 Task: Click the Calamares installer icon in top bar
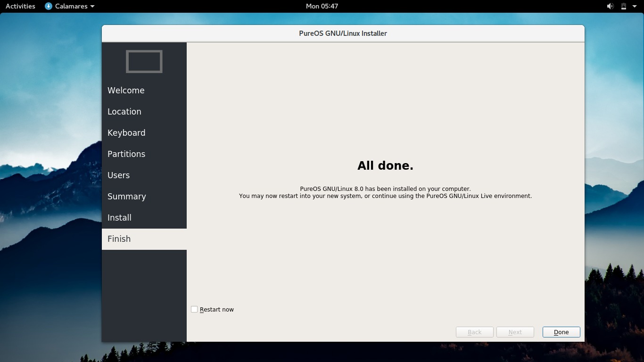coord(47,6)
